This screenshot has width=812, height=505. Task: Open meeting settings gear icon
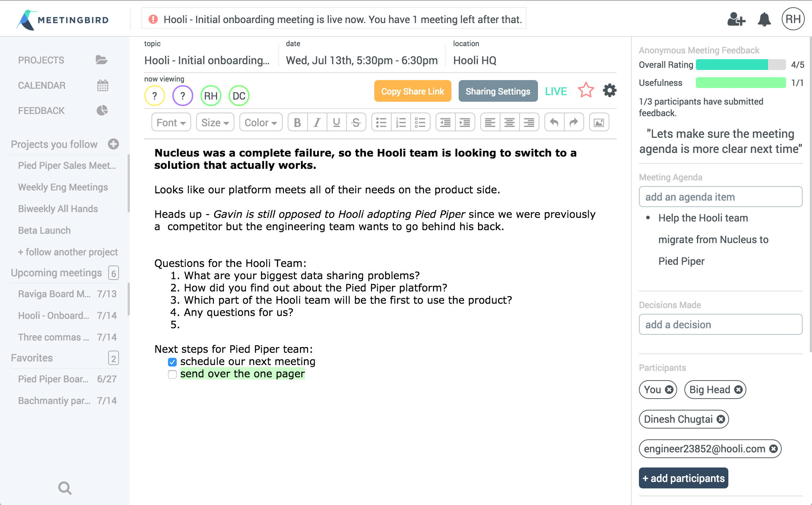[x=609, y=91]
